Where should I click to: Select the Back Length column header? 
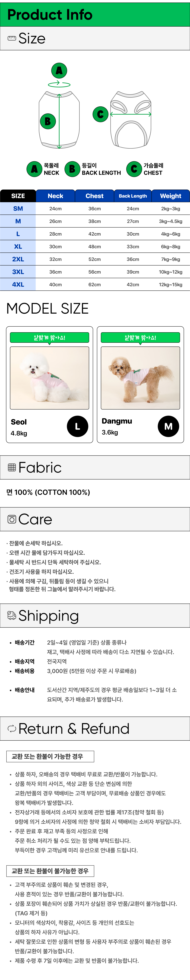pos(133,196)
